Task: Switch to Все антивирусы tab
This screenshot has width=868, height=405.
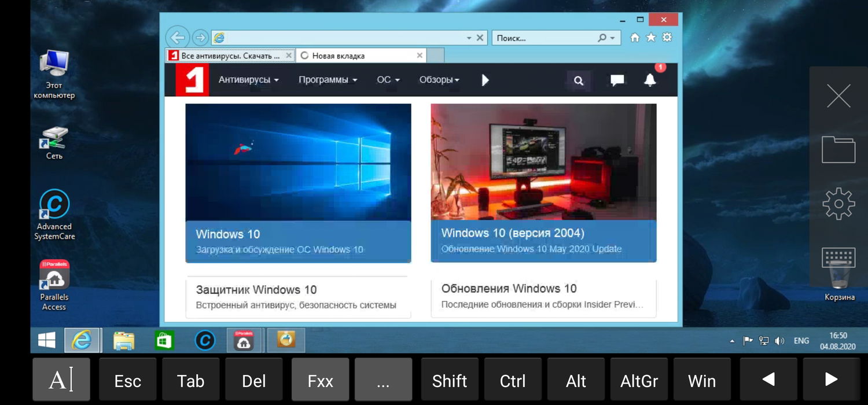Action: click(231, 56)
